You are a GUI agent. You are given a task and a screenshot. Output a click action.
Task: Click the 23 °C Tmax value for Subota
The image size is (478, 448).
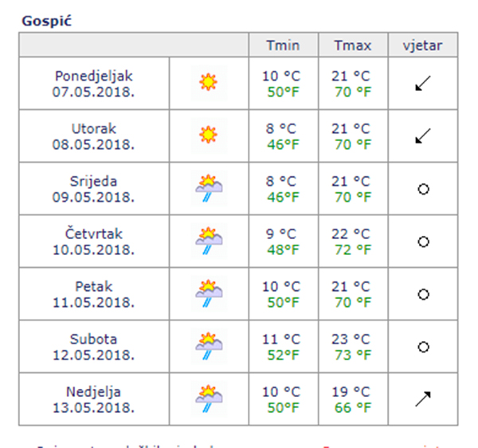pos(351,339)
